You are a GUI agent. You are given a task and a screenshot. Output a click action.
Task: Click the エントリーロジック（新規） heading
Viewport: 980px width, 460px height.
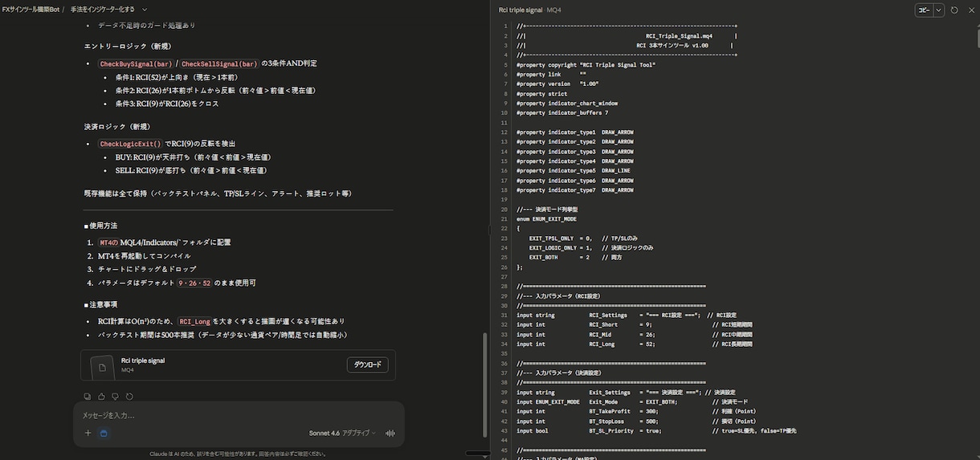pyautogui.click(x=128, y=47)
